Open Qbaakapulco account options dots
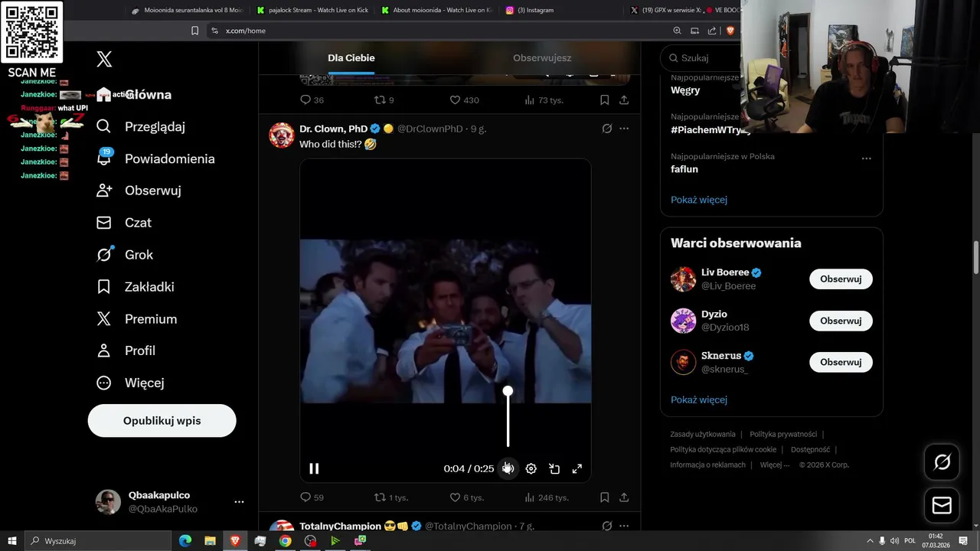Viewport: 980px width, 551px height. pos(239,502)
